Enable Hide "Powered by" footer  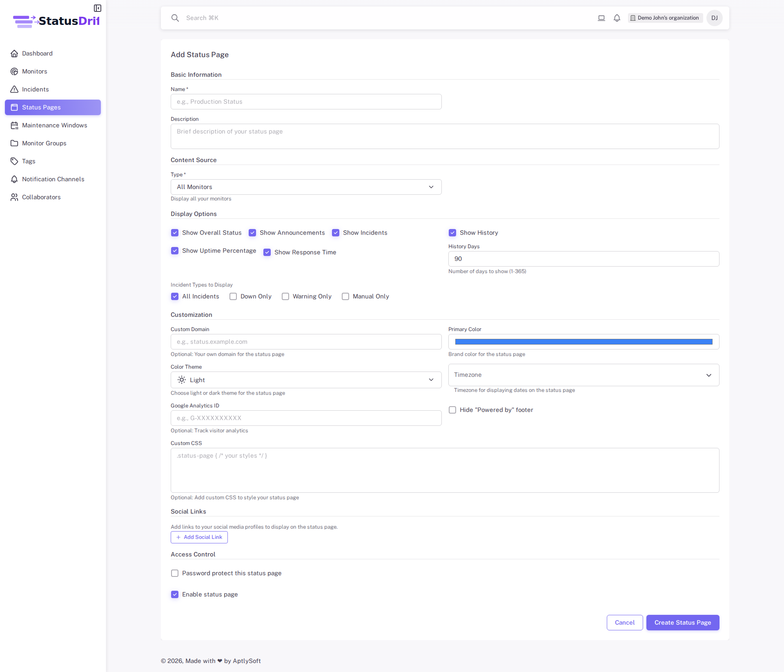[x=452, y=409]
